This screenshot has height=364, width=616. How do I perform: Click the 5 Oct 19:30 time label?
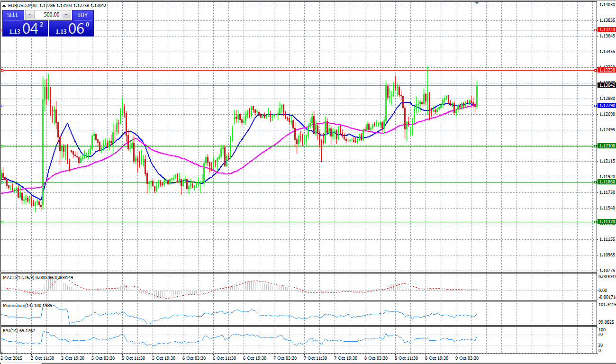pyautogui.click(x=164, y=358)
